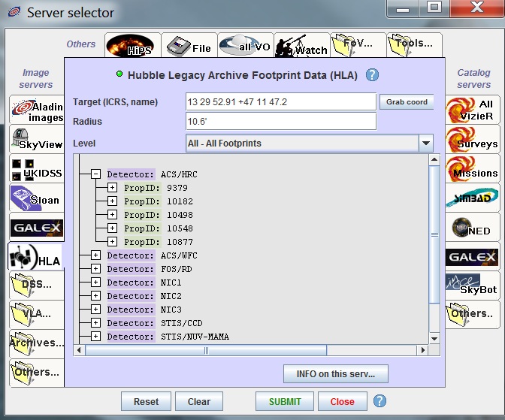The width and height of the screenshot is (505, 420).
Task: Open the File tab
Action: (x=189, y=45)
